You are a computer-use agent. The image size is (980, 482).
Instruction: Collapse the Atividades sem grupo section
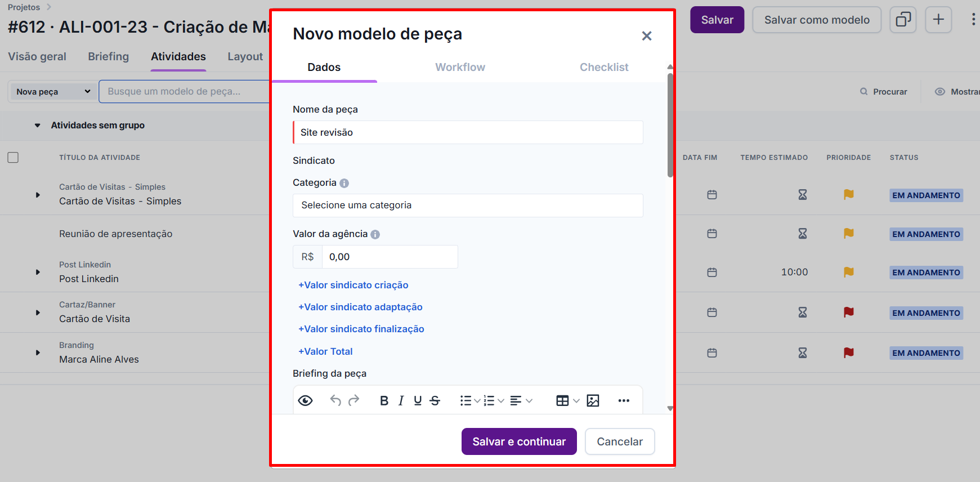(x=38, y=126)
